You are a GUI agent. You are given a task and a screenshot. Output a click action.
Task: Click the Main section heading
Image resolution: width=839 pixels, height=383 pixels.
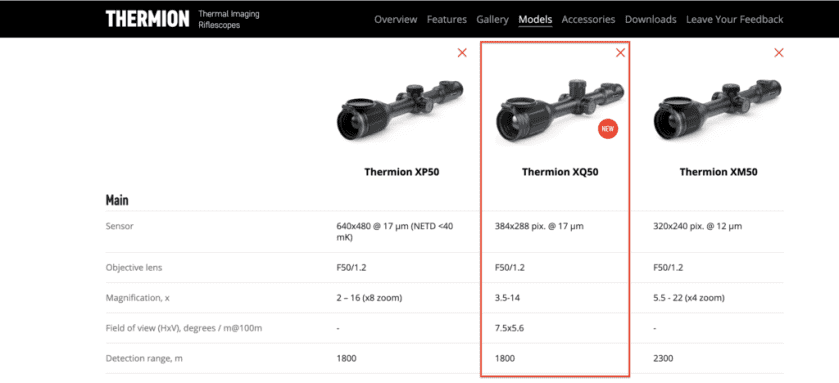pyautogui.click(x=117, y=201)
